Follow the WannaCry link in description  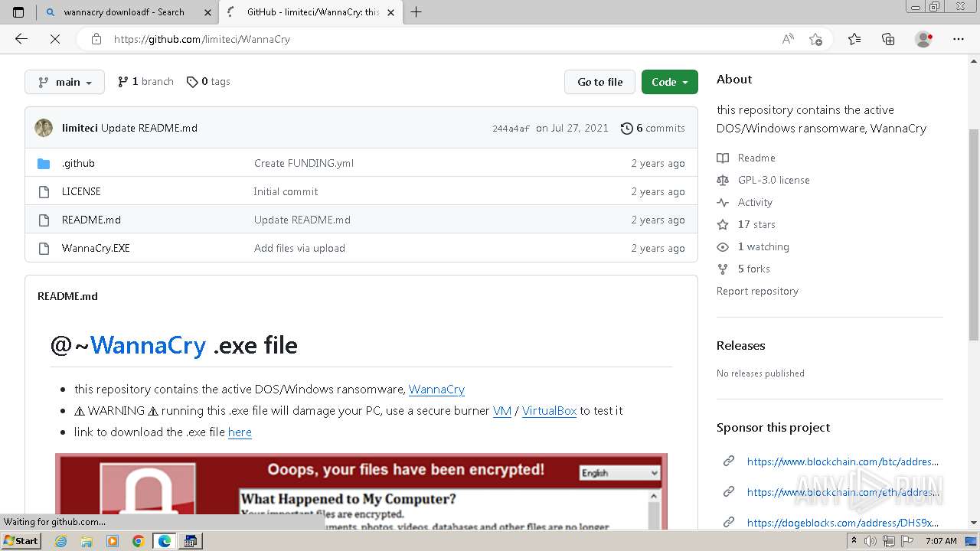pyautogui.click(x=436, y=389)
